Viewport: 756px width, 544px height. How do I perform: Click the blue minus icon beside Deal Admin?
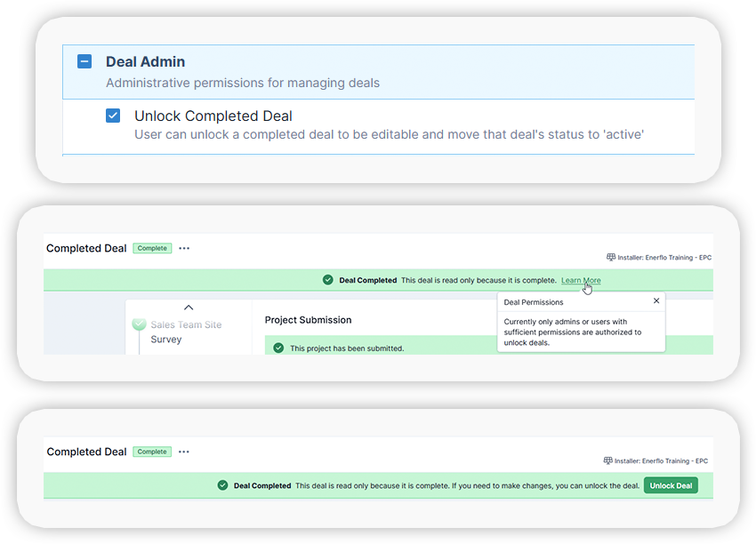pyautogui.click(x=84, y=61)
